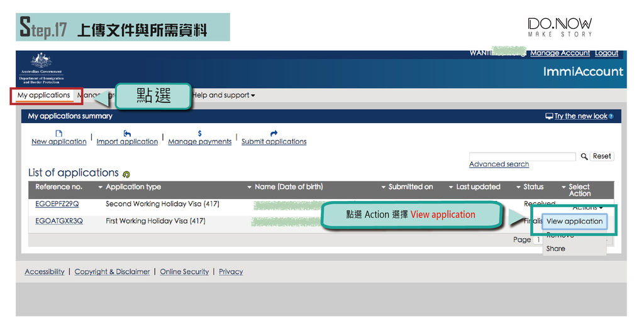Log out using the Logout link
The image size is (644, 336).
[606, 53]
